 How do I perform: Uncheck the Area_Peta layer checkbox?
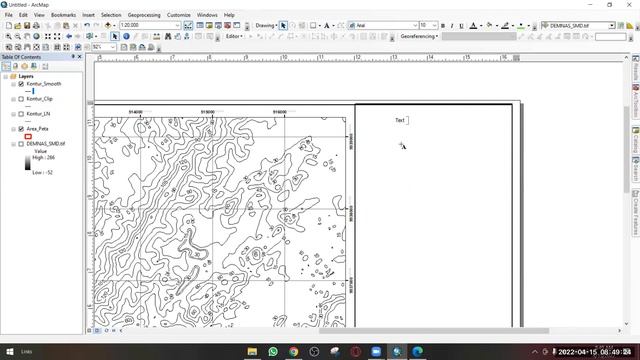click(21, 129)
